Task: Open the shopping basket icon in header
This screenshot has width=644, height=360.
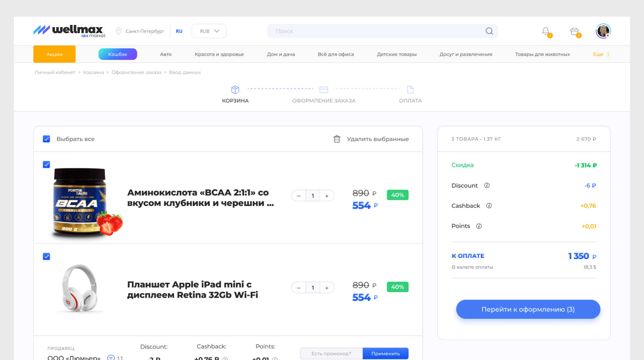Action: pyautogui.click(x=575, y=31)
